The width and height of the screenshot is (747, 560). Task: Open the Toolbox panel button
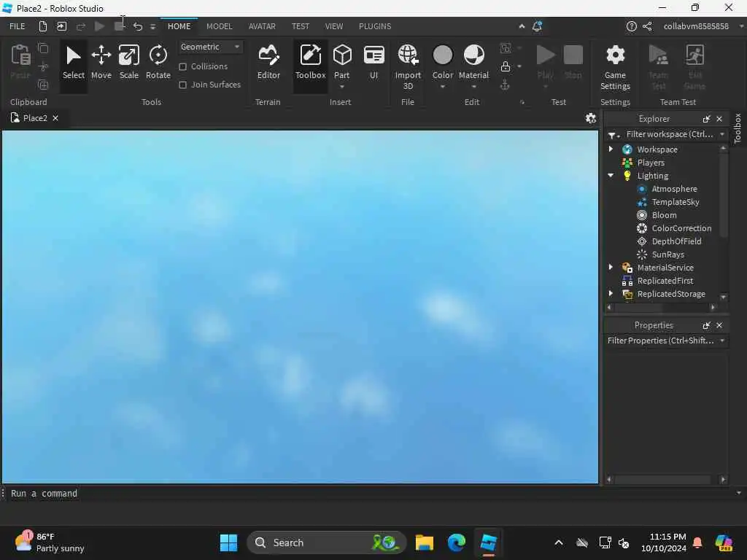point(310,63)
